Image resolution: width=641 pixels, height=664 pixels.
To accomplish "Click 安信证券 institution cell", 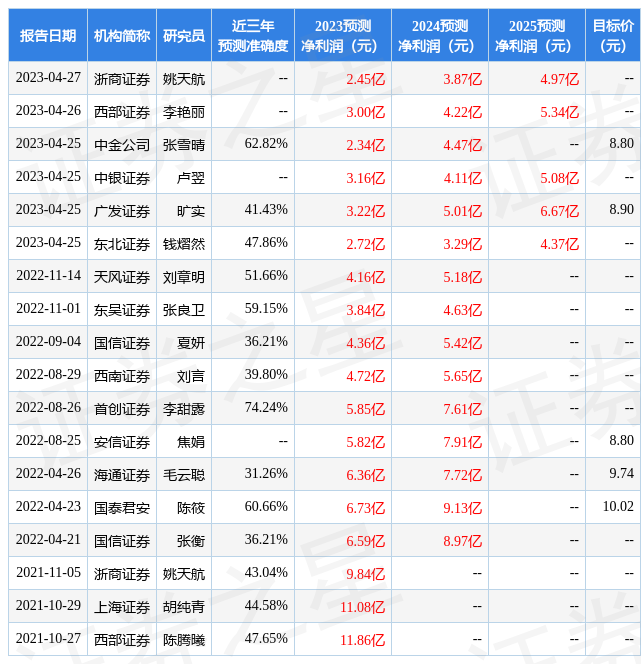I will (x=122, y=442).
